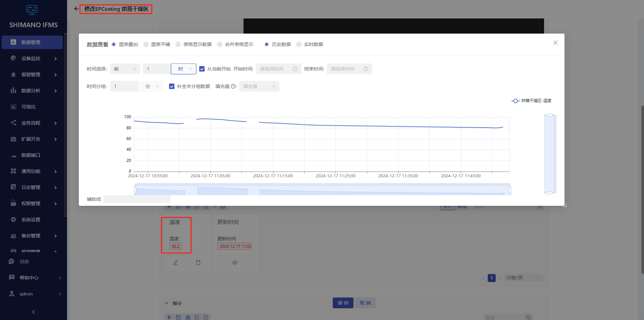Click the 辅助线 input field
Screen dimensions: 644x320
click(x=137, y=199)
